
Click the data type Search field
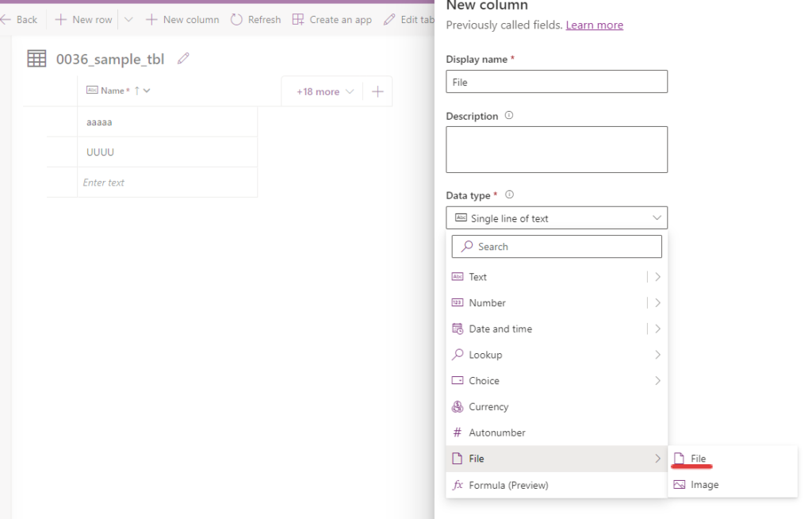557,247
